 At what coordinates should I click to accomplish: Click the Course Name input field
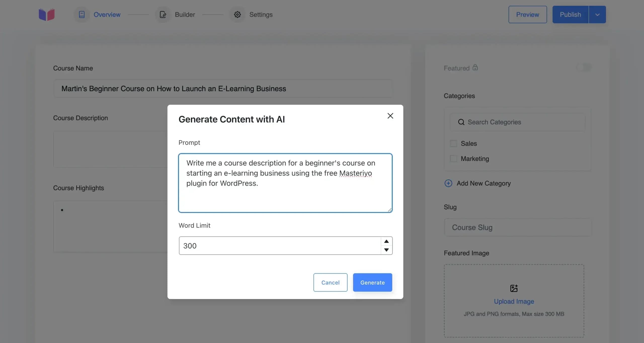[223, 89]
